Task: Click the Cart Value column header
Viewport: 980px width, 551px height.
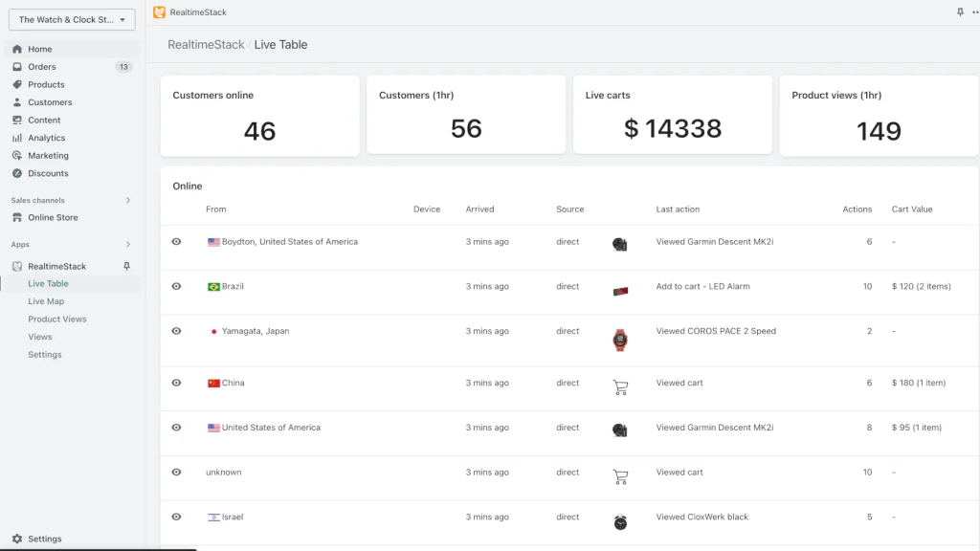Action: pyautogui.click(x=912, y=209)
